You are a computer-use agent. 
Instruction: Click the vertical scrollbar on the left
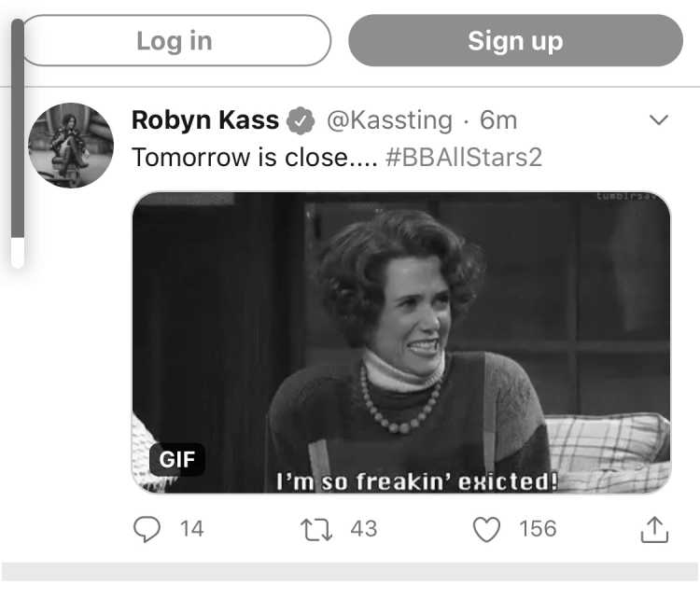tap(18, 143)
